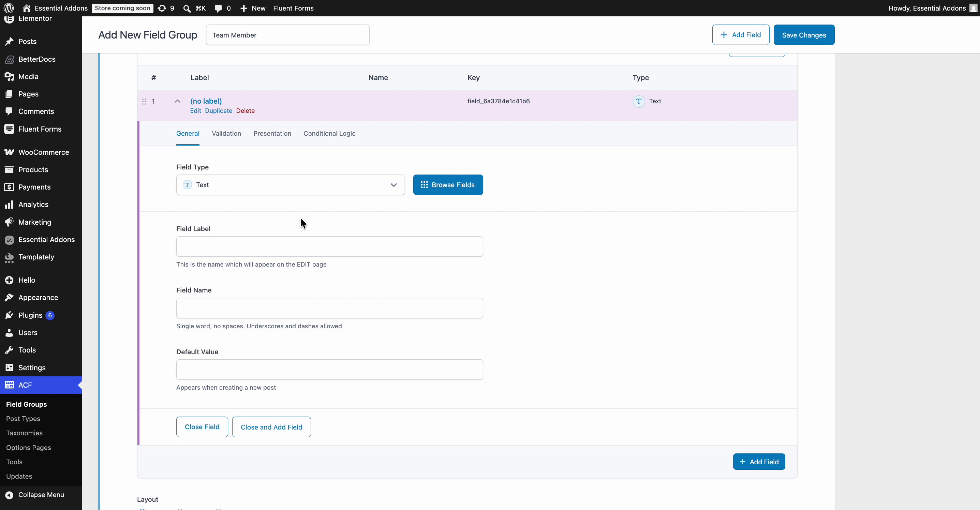Open WooCommerce icon in sidebar
Screen dimensions: 980x510
[9, 152]
